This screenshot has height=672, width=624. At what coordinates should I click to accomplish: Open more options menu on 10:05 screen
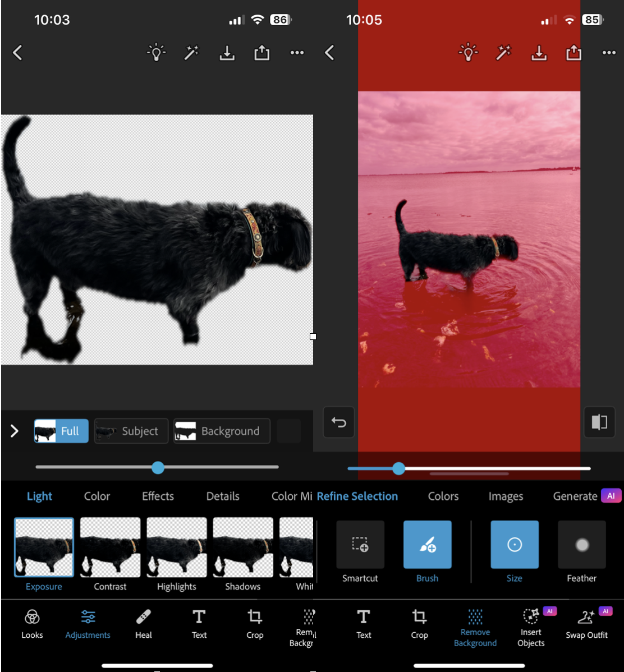(609, 53)
